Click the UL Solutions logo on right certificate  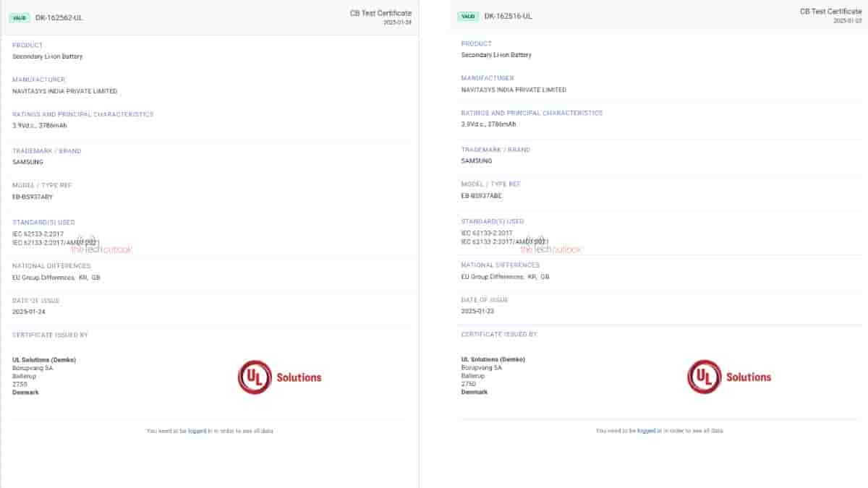coord(731,376)
